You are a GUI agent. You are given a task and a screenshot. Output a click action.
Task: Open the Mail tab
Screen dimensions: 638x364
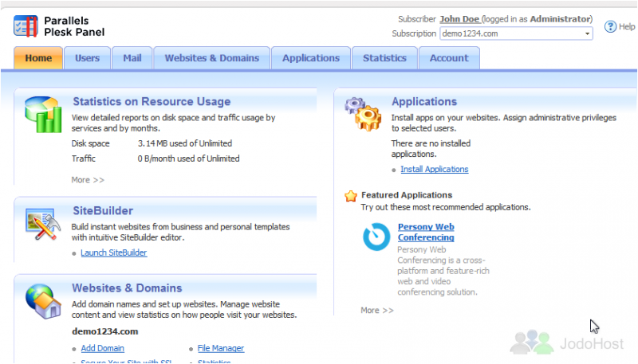[x=132, y=58]
